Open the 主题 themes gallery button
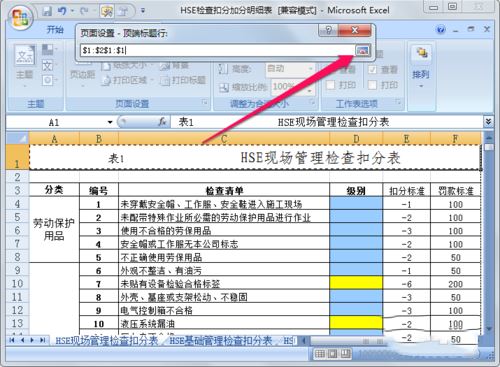The image size is (500, 367). 25,65
